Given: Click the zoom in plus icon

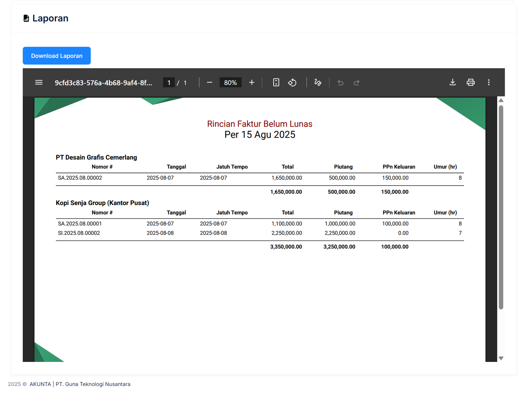Looking at the screenshot, I should click(x=252, y=82).
